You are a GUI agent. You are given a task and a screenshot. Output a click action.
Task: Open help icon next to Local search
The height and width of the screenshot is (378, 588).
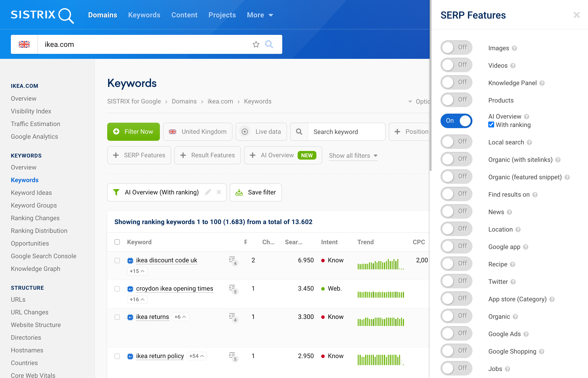point(529,143)
